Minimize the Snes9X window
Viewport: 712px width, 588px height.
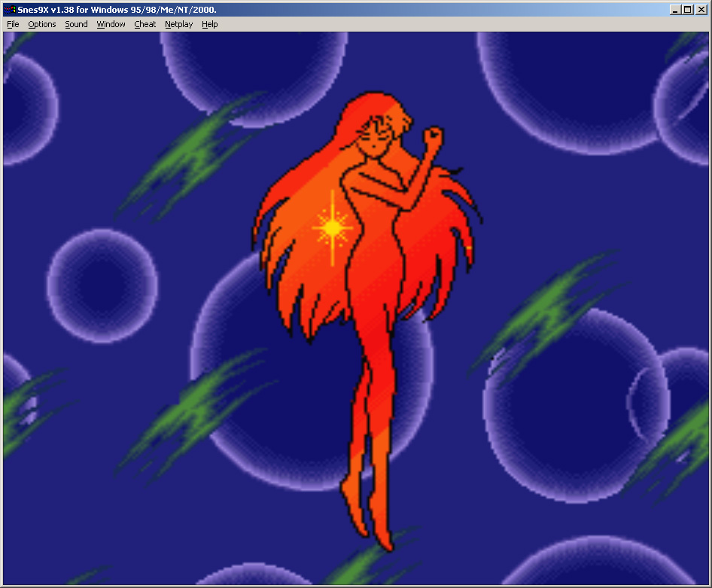pos(675,10)
